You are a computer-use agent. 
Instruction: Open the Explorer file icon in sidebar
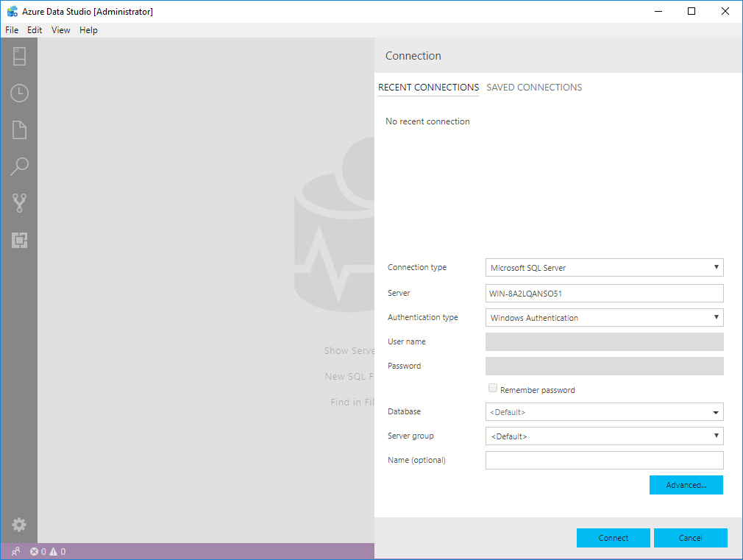tap(19, 130)
